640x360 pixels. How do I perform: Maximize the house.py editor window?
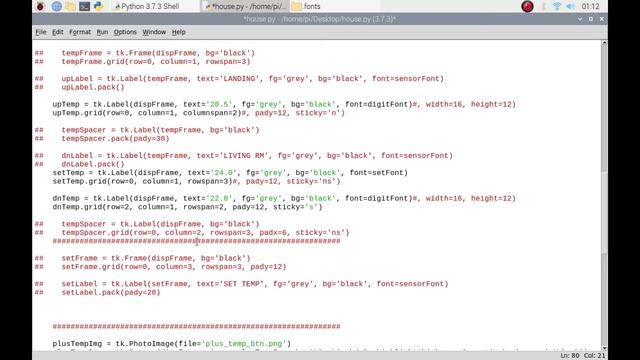pos(591,19)
